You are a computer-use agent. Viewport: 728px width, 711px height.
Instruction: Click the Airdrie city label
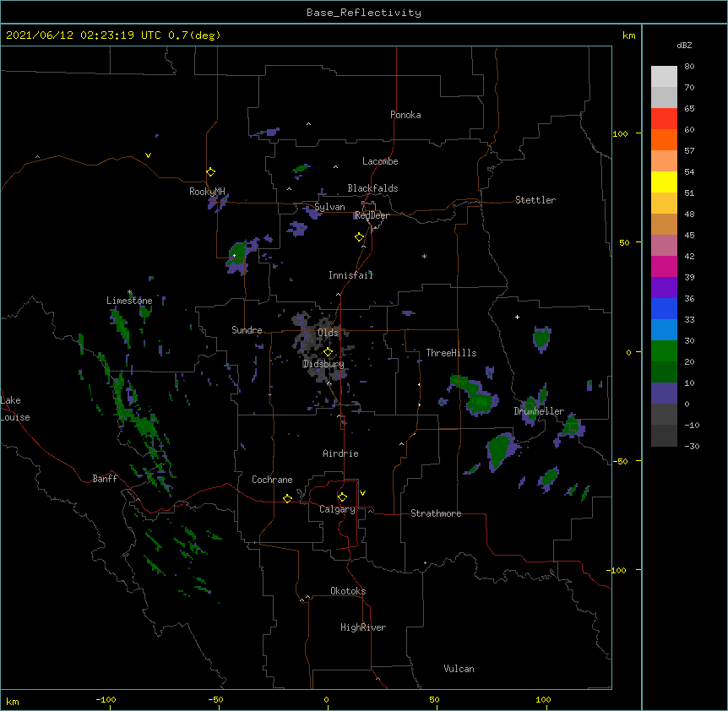(x=340, y=453)
